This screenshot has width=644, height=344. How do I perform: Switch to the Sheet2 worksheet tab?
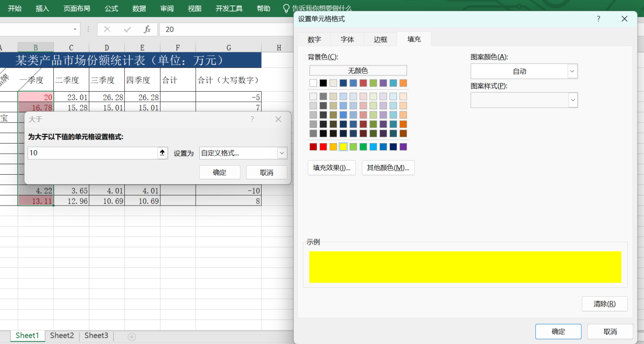[x=62, y=335]
